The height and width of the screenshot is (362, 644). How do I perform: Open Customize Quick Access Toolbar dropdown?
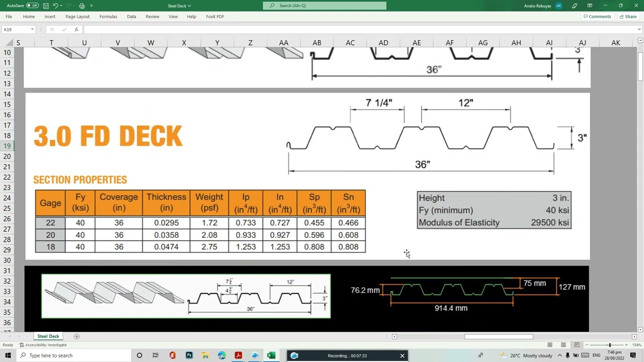click(91, 6)
